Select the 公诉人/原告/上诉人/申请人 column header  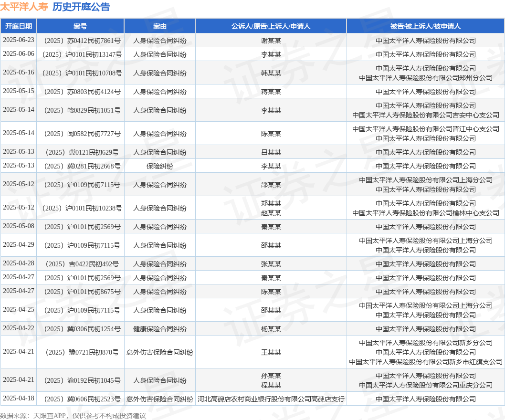[271, 26]
